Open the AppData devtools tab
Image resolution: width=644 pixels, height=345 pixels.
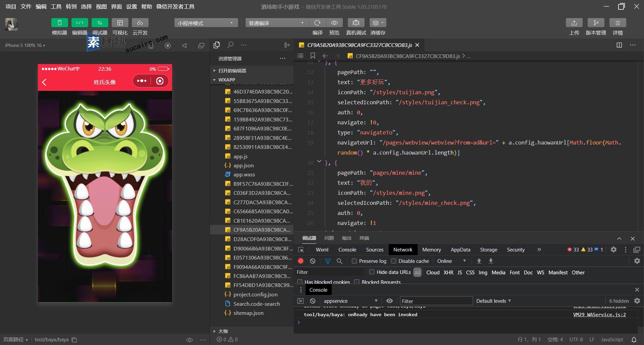[x=460, y=250]
